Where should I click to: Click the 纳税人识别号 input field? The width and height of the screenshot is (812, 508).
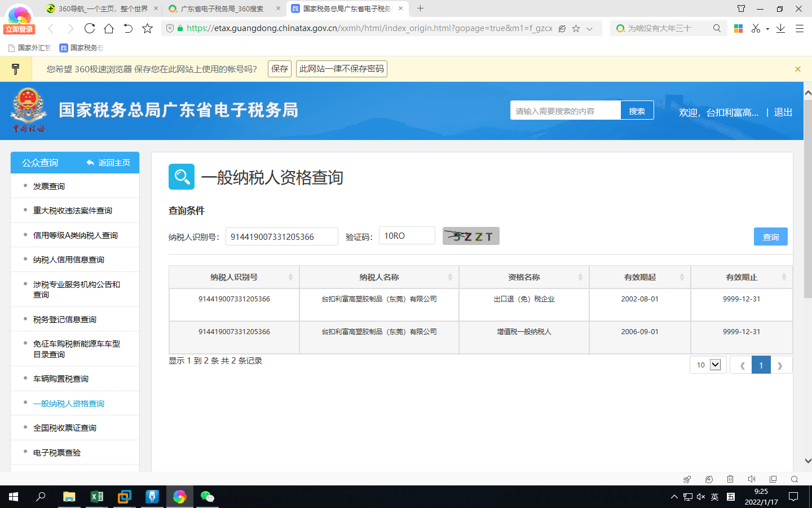281,237
